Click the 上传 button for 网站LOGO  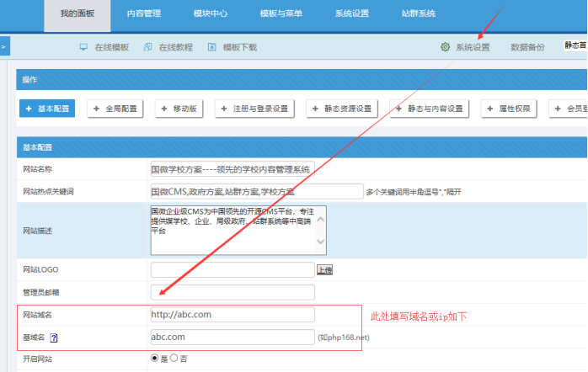[x=324, y=270]
